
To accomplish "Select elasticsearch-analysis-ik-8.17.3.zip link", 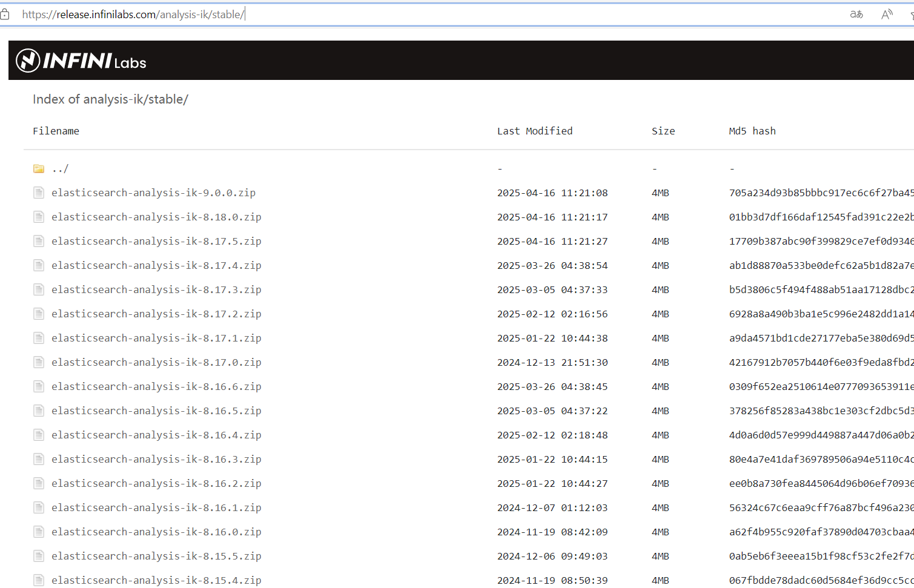I will [156, 289].
